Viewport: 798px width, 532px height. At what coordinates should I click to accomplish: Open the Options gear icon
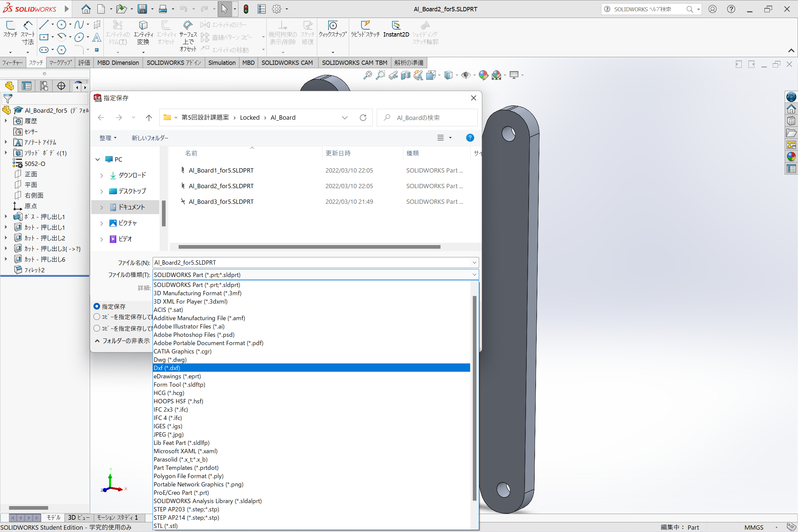pos(277,9)
